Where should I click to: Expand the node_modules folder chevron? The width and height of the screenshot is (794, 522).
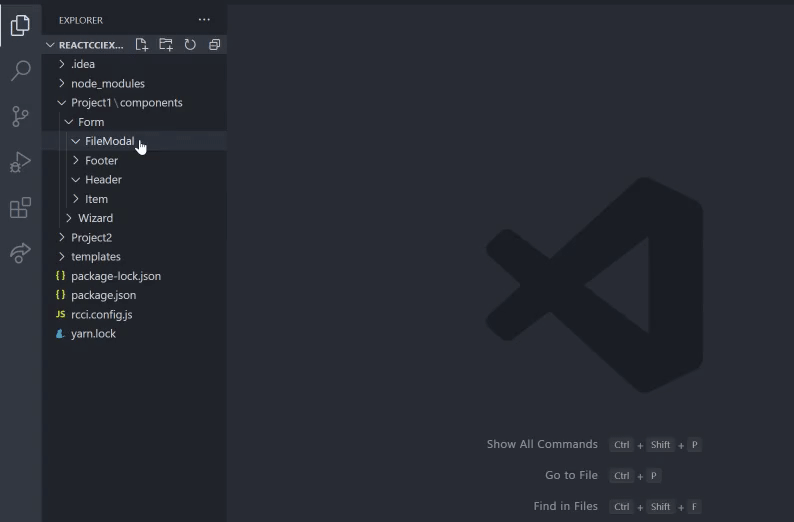[62, 83]
